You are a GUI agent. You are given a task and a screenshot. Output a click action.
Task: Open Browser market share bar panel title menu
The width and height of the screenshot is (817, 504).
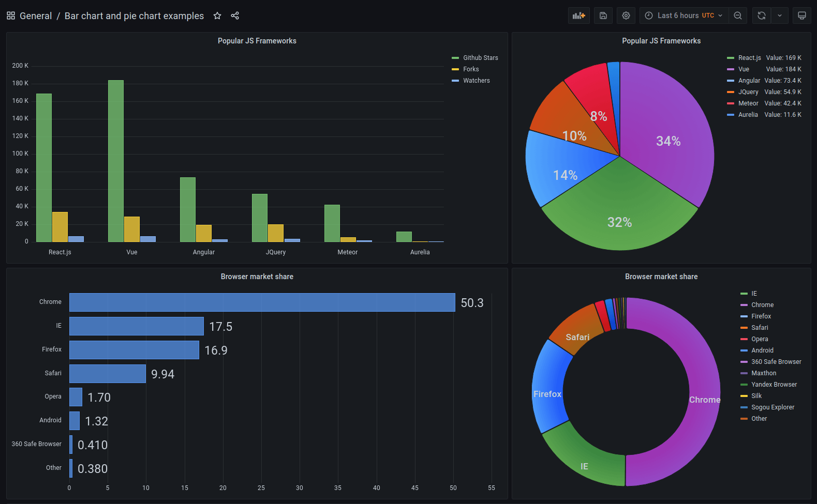(x=257, y=277)
